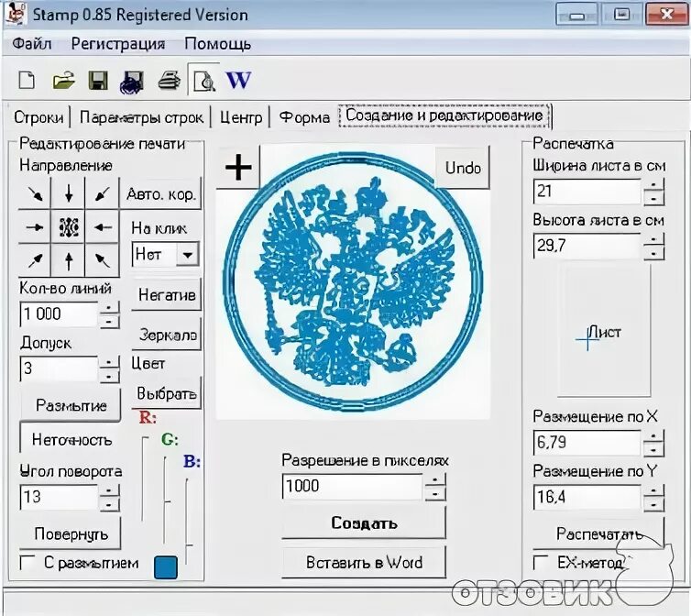Screen dimensions: 691x616
Task: Click the Авто. кор. button
Action: pos(161,193)
